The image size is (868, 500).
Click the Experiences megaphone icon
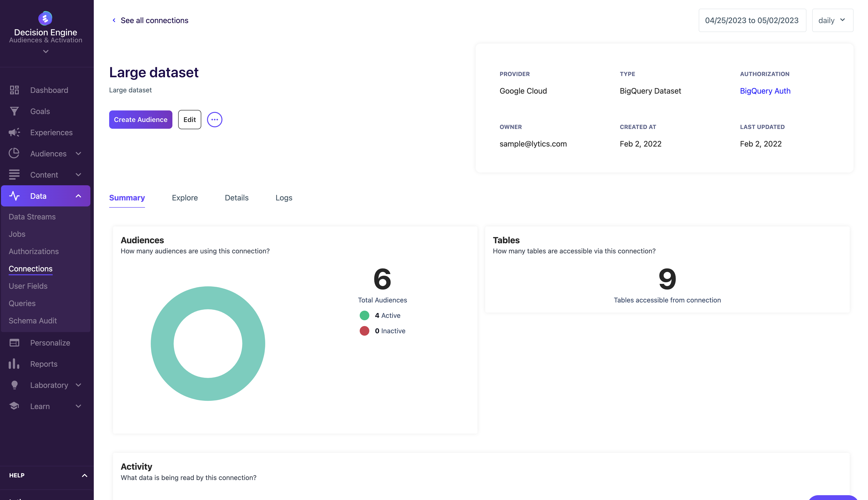(x=14, y=133)
